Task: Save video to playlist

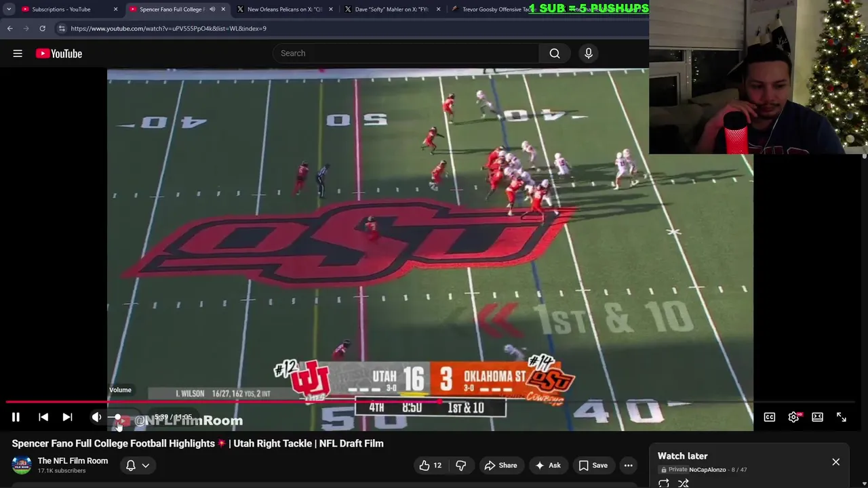Action: pos(593,466)
